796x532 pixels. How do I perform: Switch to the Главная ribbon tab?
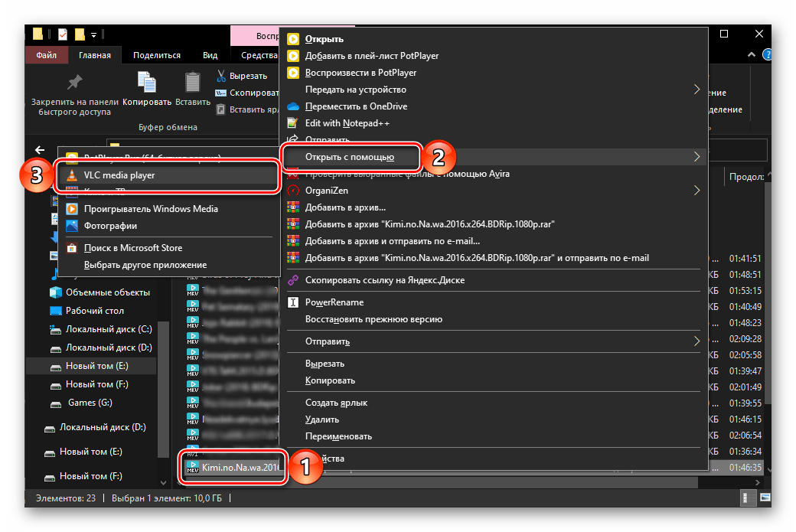tap(94, 55)
